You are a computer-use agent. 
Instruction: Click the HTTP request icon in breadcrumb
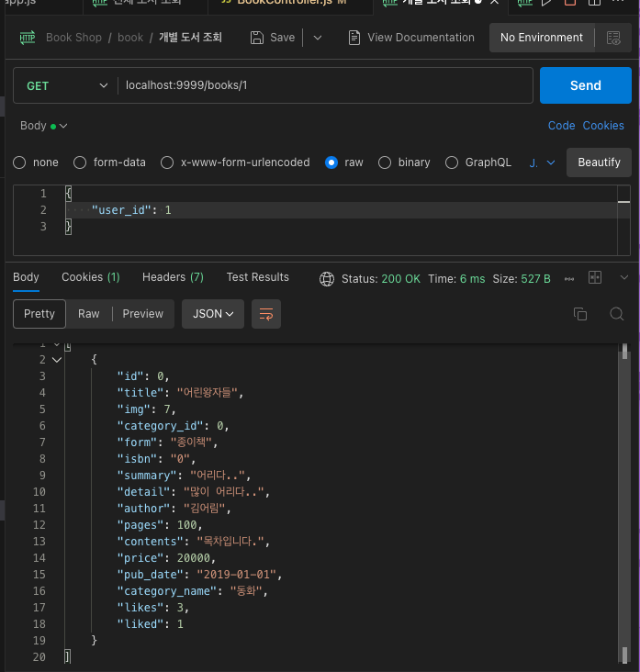[x=28, y=38]
